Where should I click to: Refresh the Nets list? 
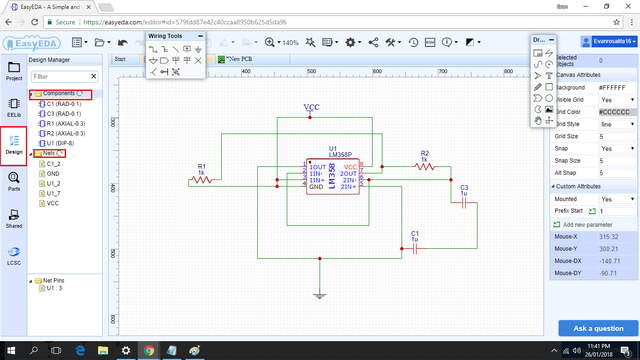coord(60,153)
